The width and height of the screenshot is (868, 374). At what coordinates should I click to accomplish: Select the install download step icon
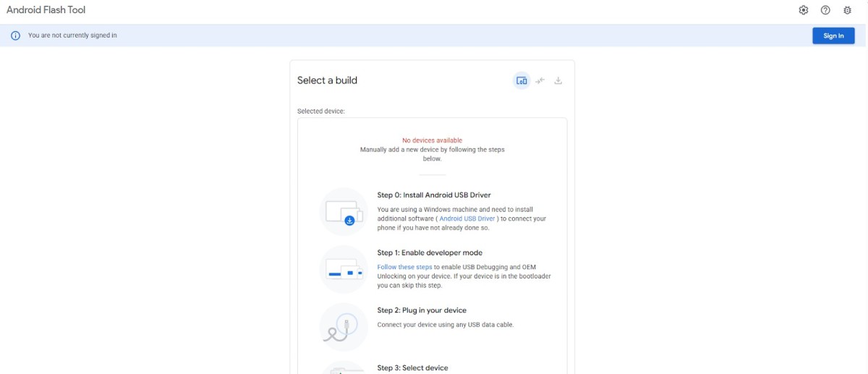[558, 80]
